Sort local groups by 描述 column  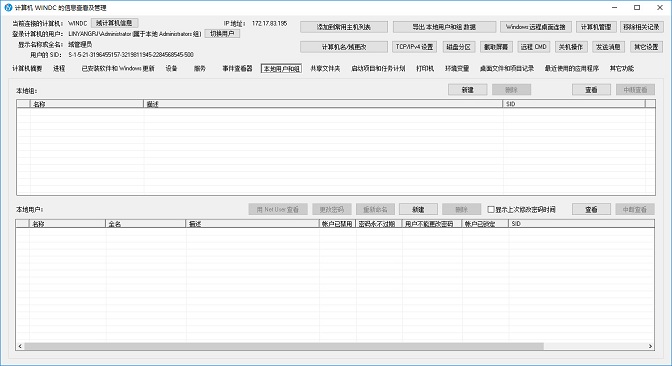(323, 104)
